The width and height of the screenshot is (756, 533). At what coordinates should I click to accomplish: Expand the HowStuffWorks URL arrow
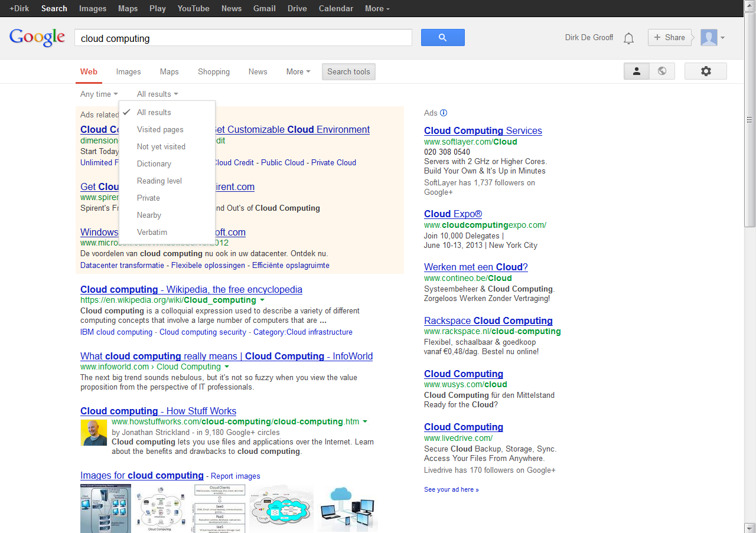pyautogui.click(x=365, y=422)
